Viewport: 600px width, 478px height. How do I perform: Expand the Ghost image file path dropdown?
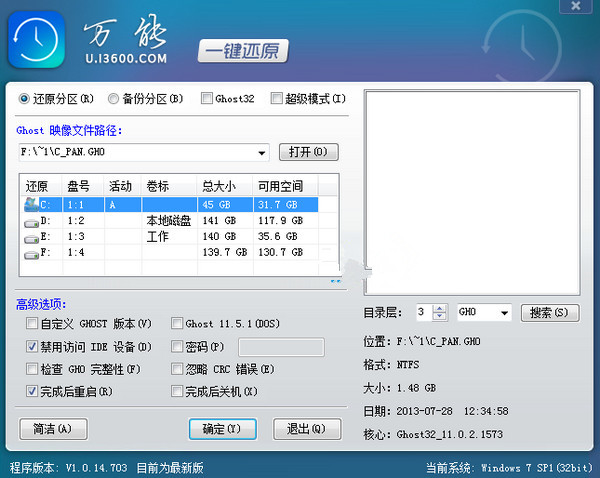[262, 153]
